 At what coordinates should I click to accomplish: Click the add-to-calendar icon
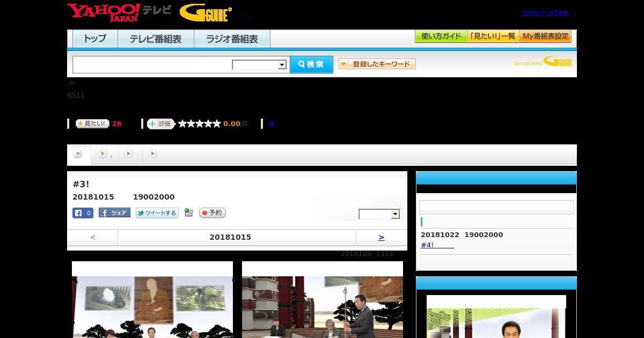[x=188, y=212]
